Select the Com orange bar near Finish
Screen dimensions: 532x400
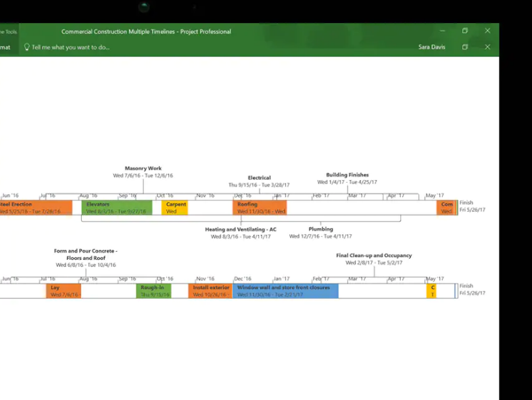pyautogui.click(x=447, y=208)
